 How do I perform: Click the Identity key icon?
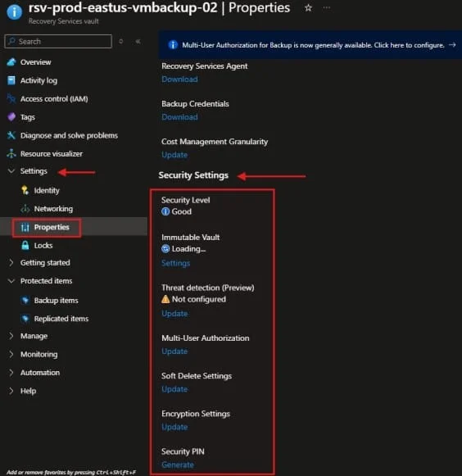[x=25, y=190]
